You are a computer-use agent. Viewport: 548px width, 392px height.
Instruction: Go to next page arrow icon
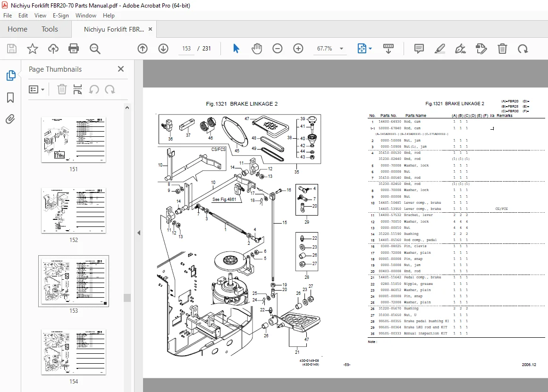click(x=163, y=49)
